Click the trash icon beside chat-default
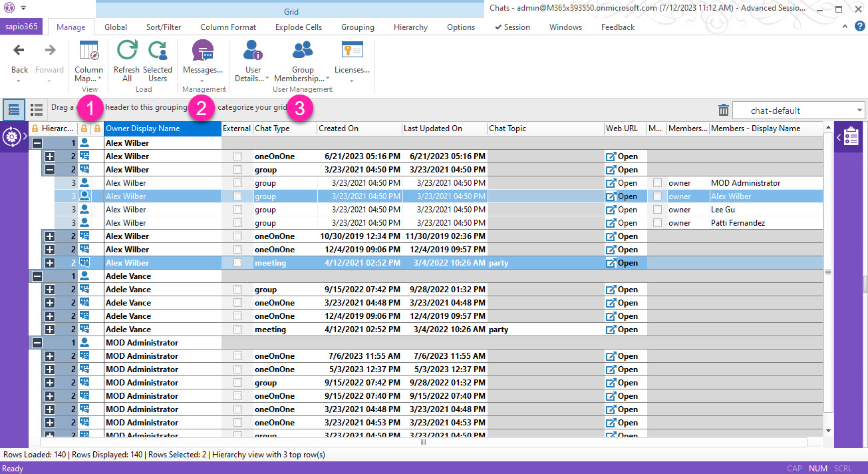Screen dimensions: 868x474 pos(724,111)
